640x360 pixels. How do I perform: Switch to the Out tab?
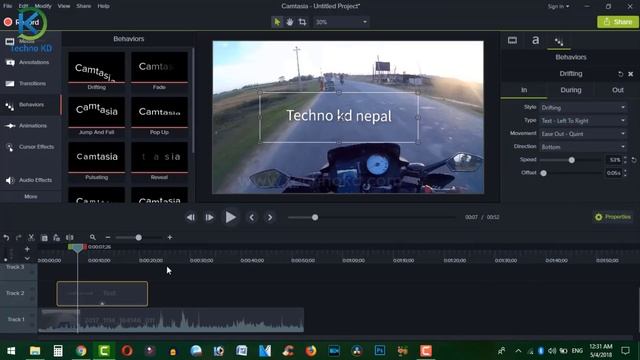click(618, 90)
